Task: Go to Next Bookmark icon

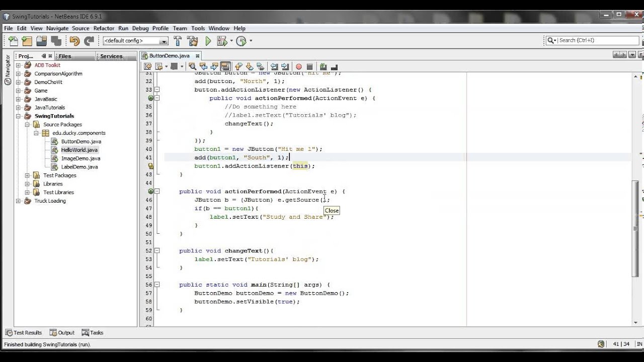Action: [x=250, y=66]
